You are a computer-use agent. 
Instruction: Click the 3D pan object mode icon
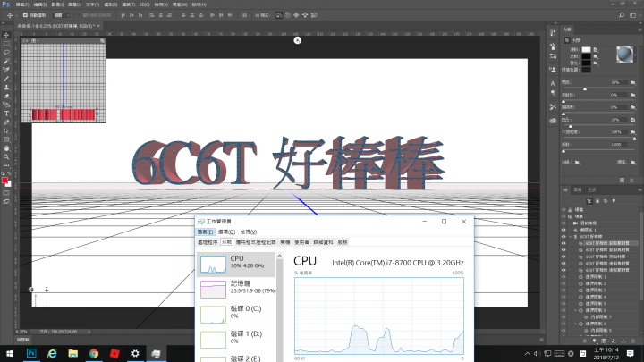coord(296,15)
